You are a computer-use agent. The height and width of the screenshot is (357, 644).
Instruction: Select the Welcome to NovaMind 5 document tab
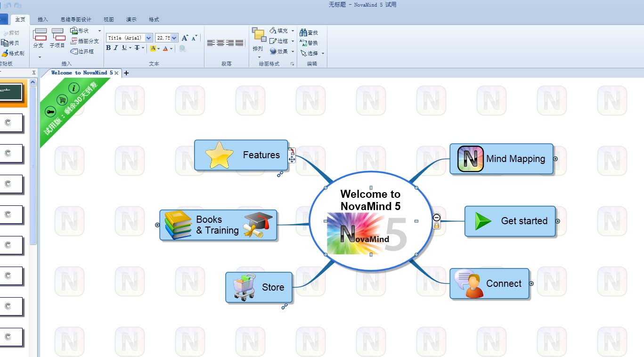(x=82, y=73)
